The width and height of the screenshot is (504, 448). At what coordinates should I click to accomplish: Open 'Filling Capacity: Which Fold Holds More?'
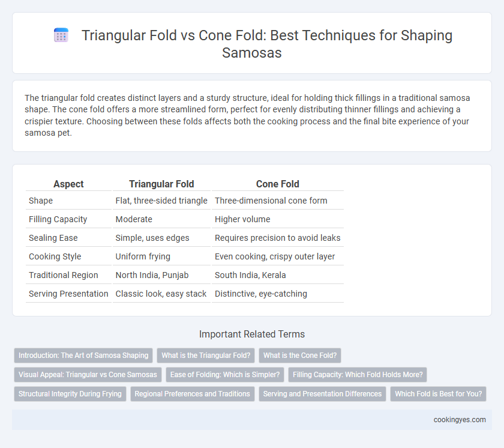[x=358, y=375]
